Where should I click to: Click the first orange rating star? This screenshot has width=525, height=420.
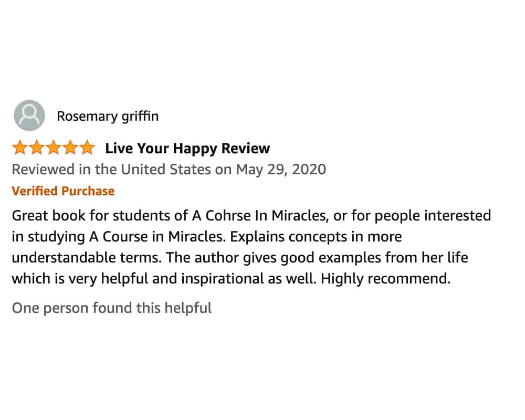[x=20, y=149]
